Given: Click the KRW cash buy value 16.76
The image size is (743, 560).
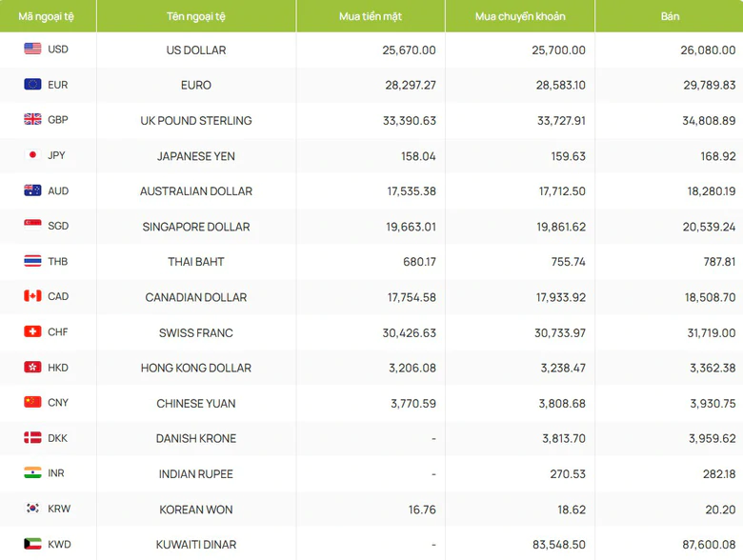Looking at the screenshot, I should click(x=422, y=510).
